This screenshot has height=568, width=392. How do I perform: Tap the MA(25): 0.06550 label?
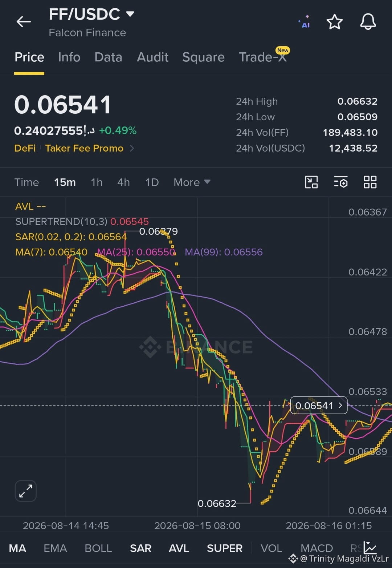(136, 252)
